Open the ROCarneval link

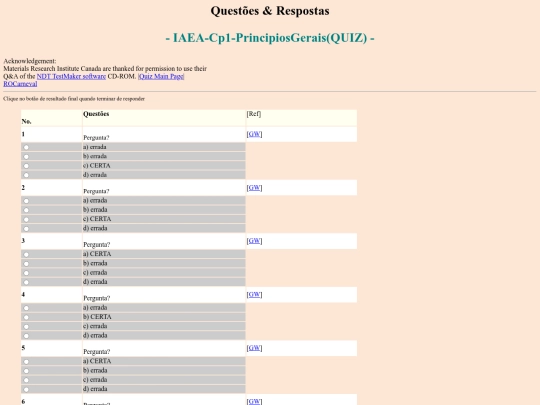point(20,84)
